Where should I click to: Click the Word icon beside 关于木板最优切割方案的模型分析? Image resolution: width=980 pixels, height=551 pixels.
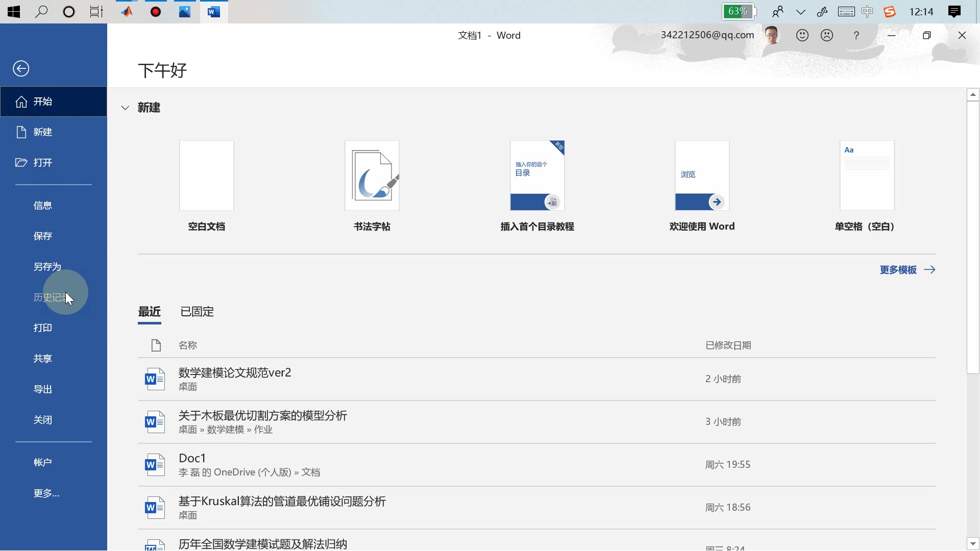155,422
